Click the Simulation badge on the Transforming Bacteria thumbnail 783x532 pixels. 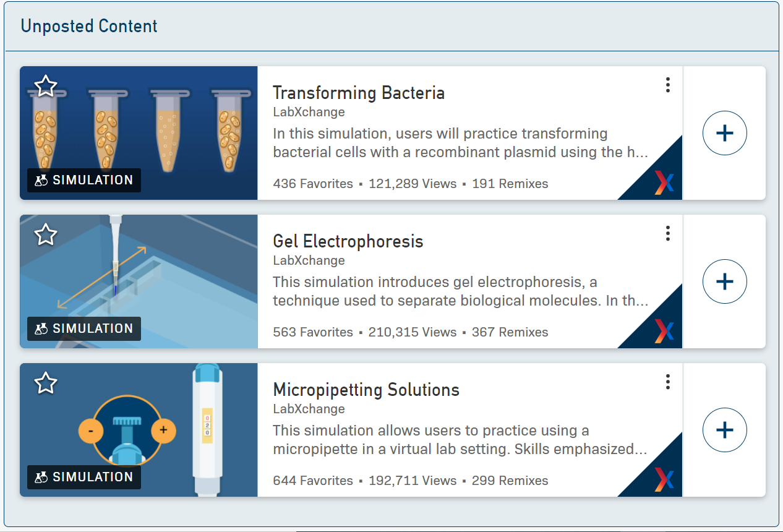point(84,180)
